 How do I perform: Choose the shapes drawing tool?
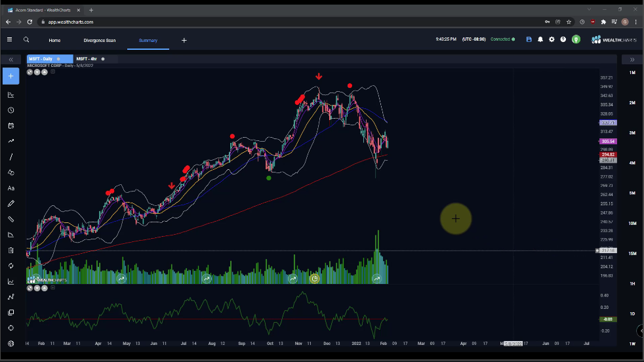(11, 172)
